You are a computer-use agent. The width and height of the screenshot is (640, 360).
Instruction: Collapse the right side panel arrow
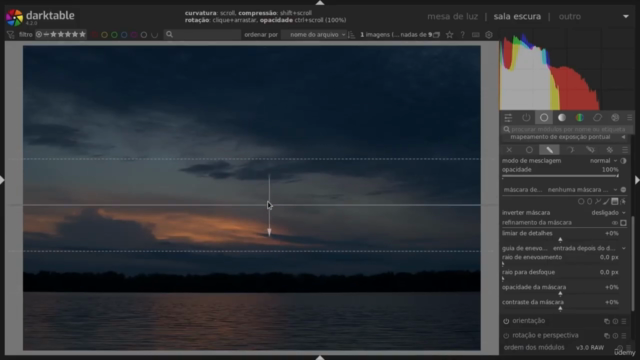click(637, 180)
